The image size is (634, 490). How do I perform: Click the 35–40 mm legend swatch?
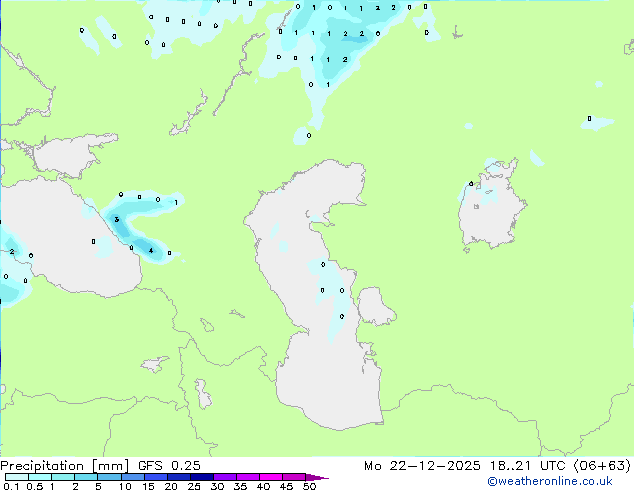tap(247, 477)
